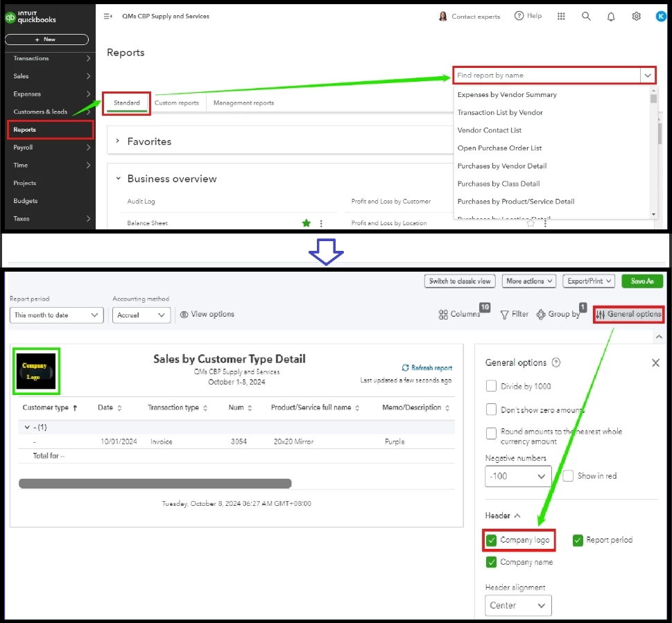Sort the Date column arrows
Viewport: 672px width, 623px height.
[119, 408]
